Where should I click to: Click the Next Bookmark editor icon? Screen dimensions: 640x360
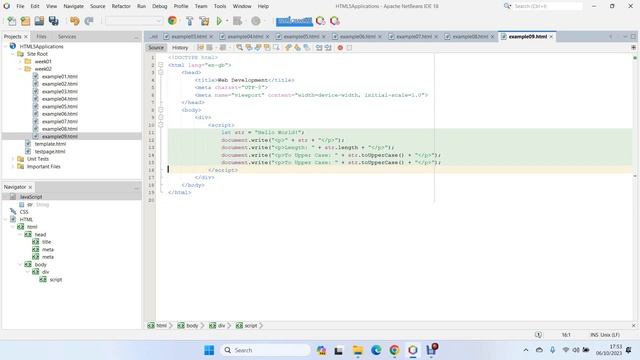point(297,48)
